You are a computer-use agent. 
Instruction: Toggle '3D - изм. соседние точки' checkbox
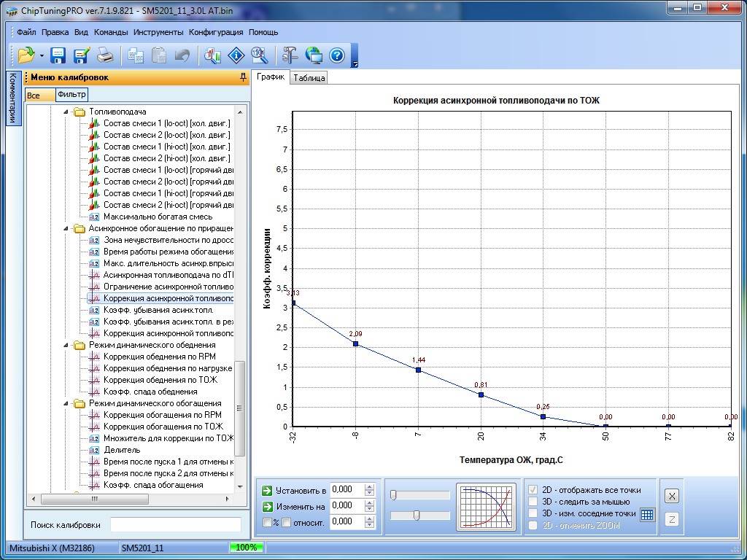click(533, 513)
